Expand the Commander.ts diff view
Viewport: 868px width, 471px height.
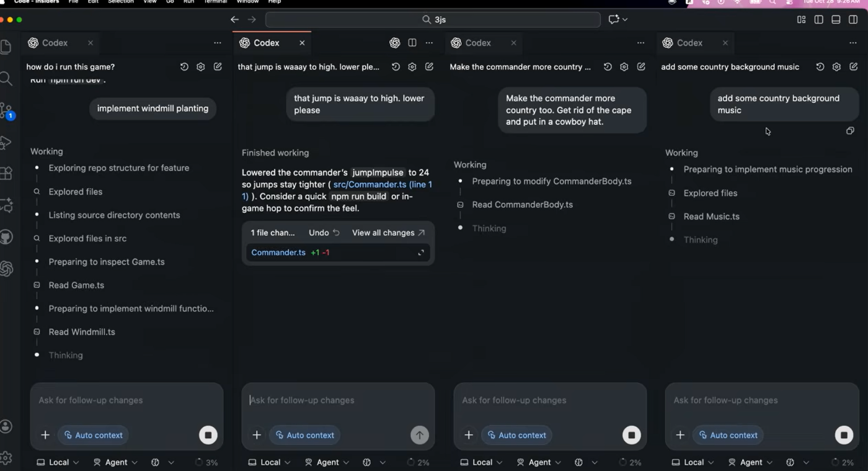pyautogui.click(x=421, y=253)
